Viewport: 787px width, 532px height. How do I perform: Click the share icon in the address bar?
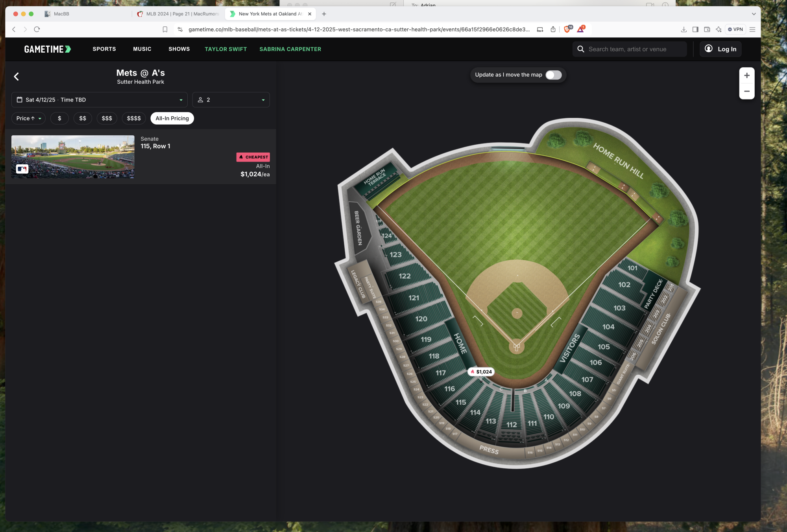coord(553,29)
